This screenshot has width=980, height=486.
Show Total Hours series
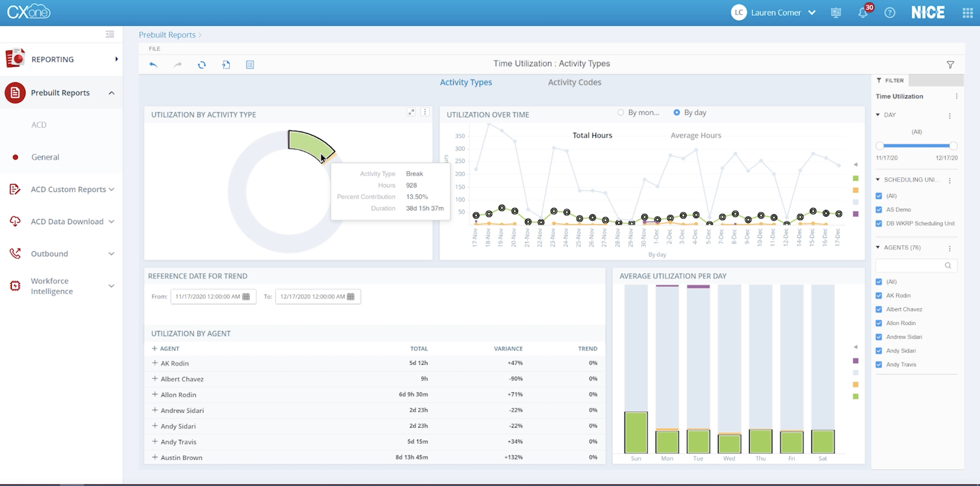592,135
